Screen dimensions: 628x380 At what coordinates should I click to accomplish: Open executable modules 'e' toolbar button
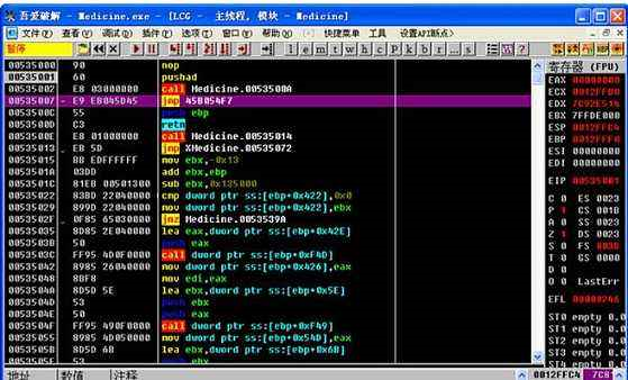point(306,49)
